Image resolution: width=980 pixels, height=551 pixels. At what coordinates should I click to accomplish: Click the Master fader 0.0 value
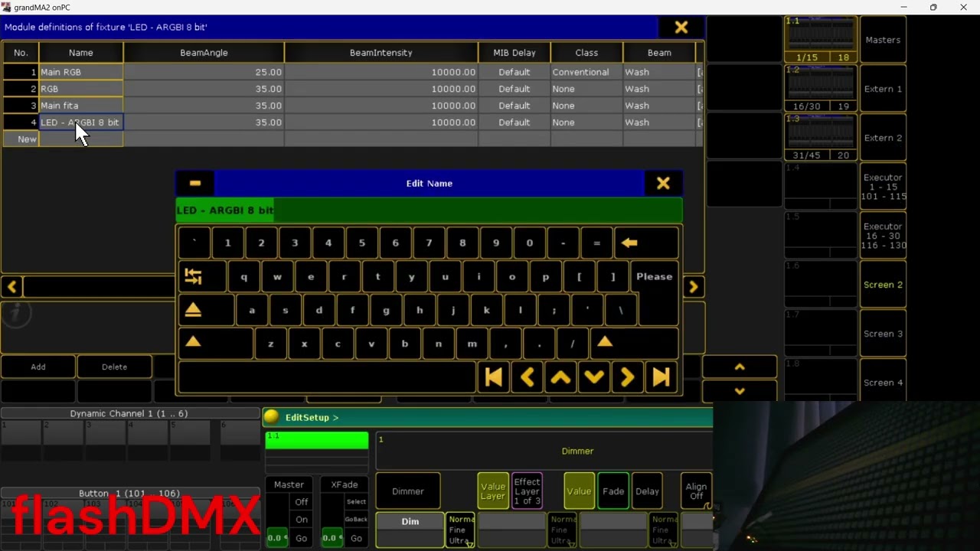[277, 538]
